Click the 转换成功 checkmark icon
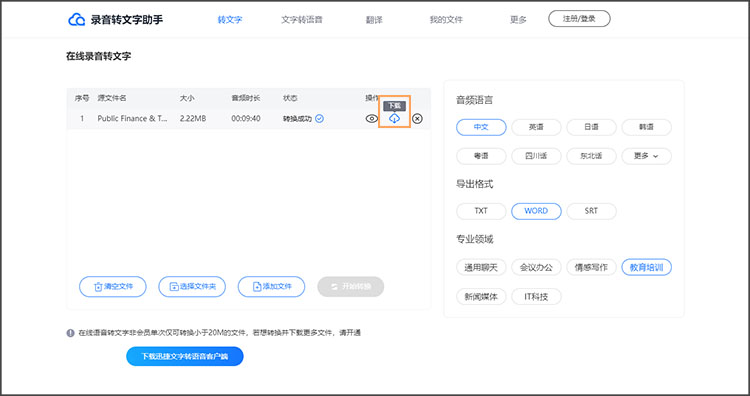 point(320,118)
